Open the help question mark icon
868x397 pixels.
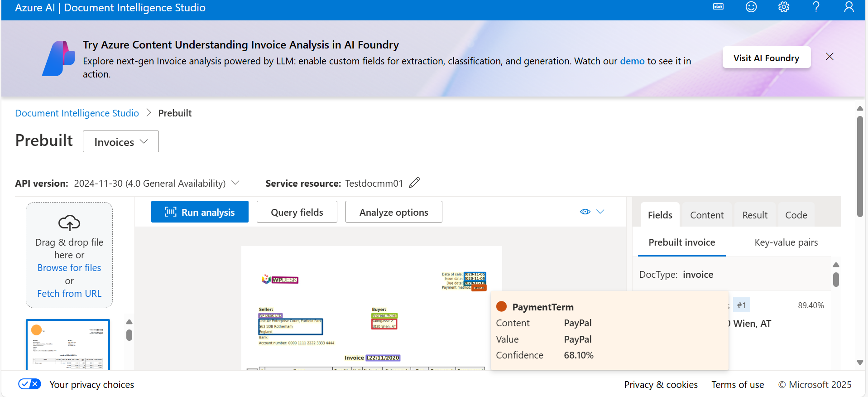tap(815, 7)
